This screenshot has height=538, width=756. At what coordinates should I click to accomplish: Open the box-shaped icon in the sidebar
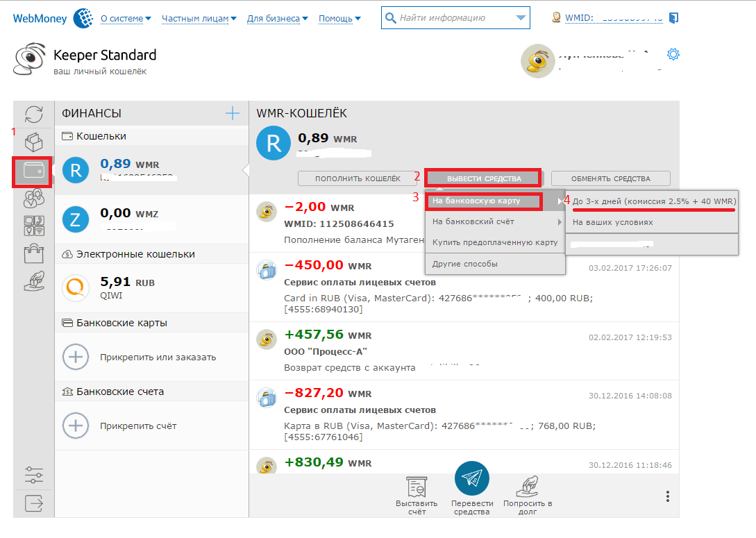click(34, 142)
